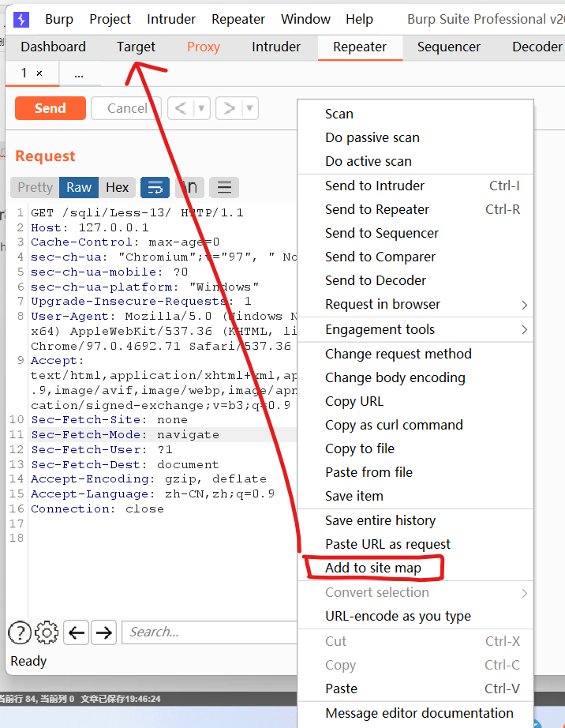Screen dimensions: 565x728
Task: Toggle the show non-printable characters \n icon
Action: (x=189, y=187)
